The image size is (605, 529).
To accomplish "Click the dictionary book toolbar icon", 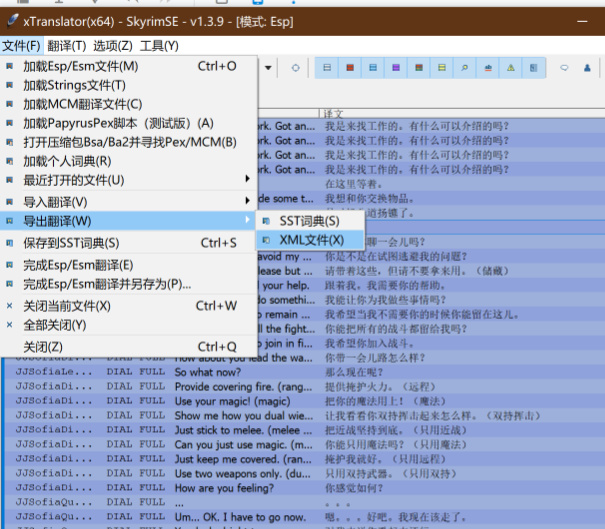I will tap(533, 68).
